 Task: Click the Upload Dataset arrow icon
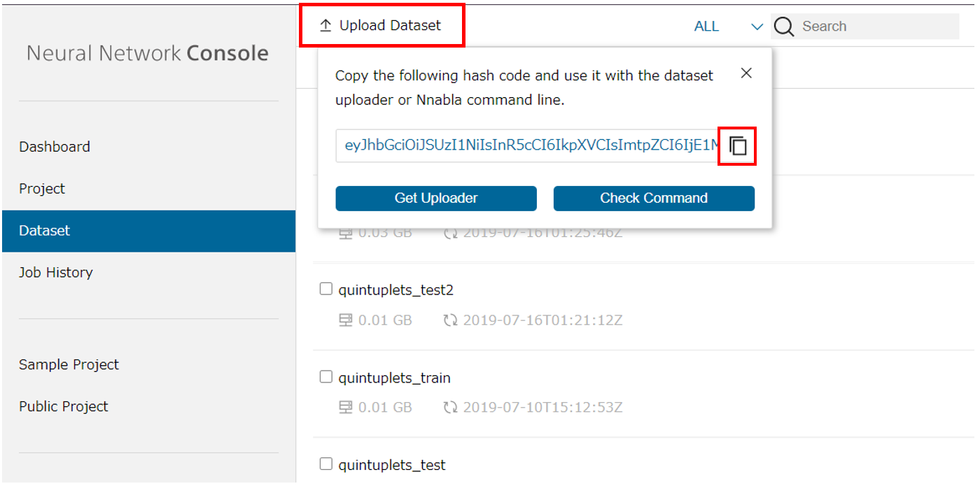point(325,26)
